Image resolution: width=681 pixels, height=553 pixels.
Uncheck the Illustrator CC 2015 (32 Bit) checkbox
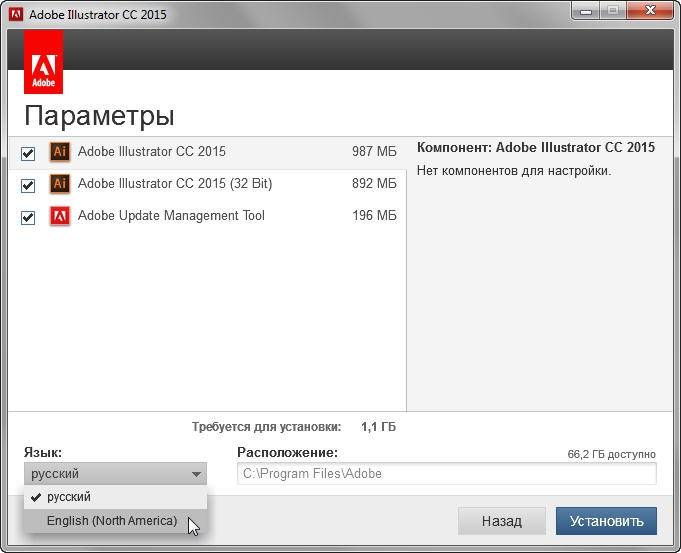coord(28,185)
